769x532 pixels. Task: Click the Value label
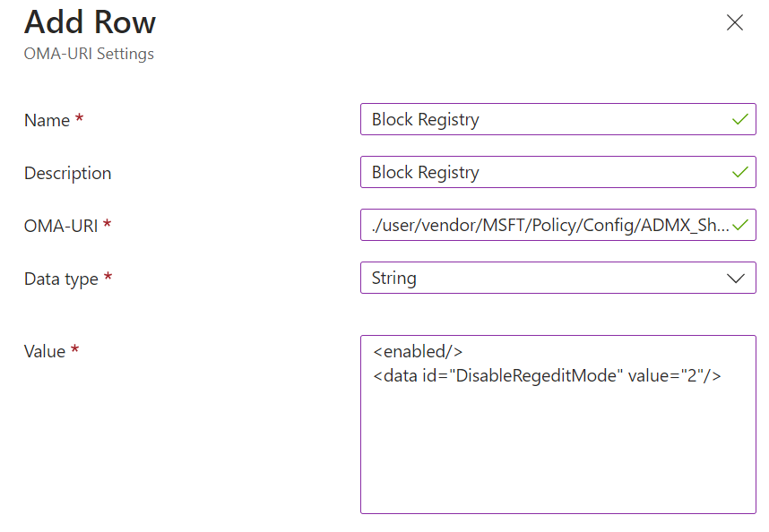click(x=45, y=351)
